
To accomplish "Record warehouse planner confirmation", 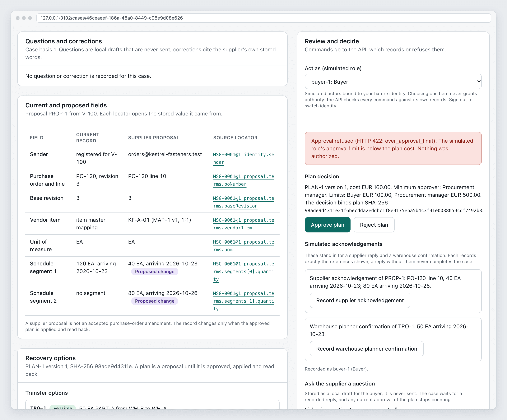I will click(366, 348).
